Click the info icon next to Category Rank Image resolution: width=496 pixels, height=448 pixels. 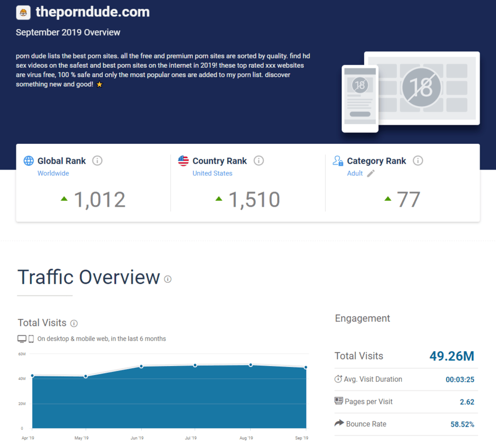(418, 161)
